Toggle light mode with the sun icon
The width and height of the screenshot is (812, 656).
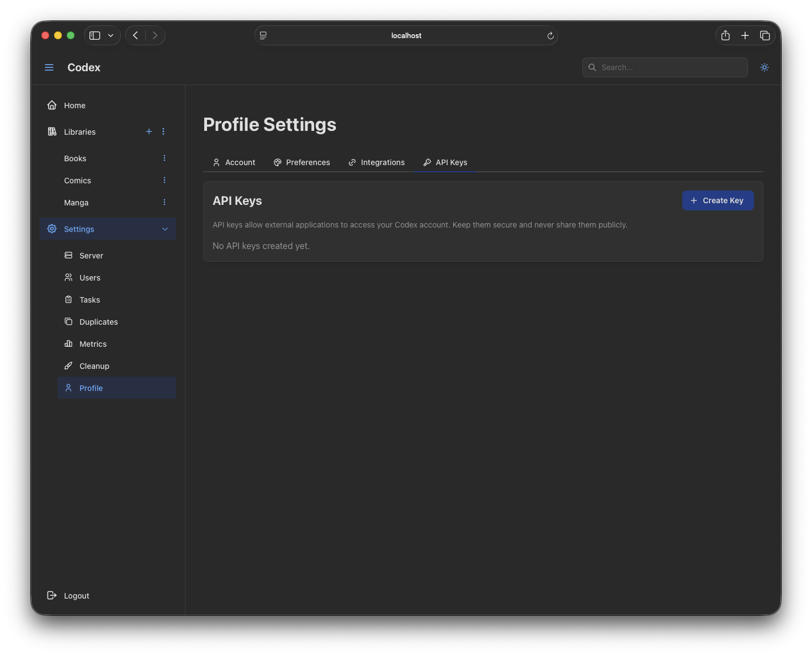(x=764, y=67)
